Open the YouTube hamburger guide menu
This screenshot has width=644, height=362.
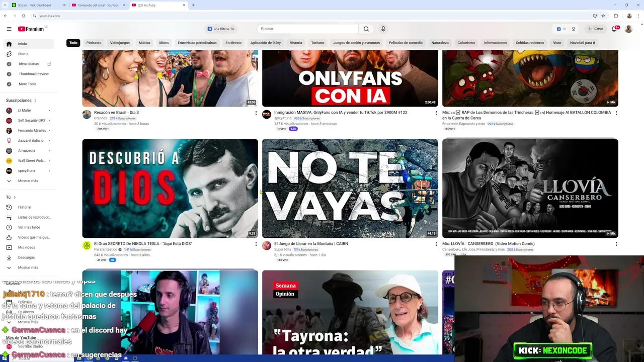pyautogui.click(x=9, y=29)
